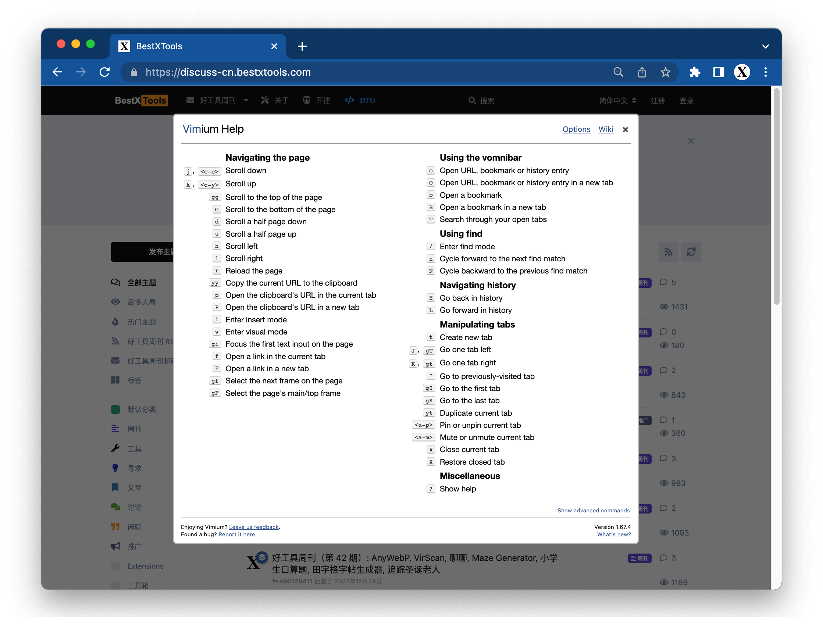Click the bookmark star icon in address bar
This screenshot has height=644, width=823.
(667, 73)
